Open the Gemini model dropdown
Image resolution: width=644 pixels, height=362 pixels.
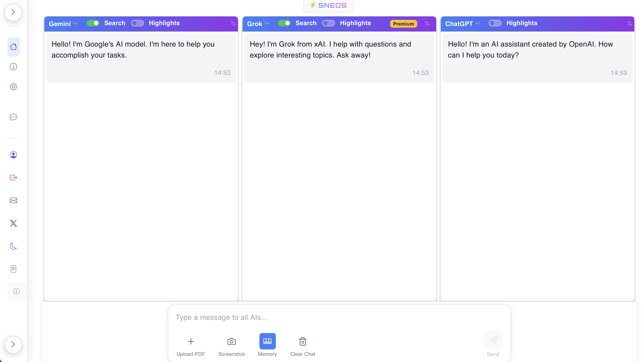pyautogui.click(x=63, y=24)
